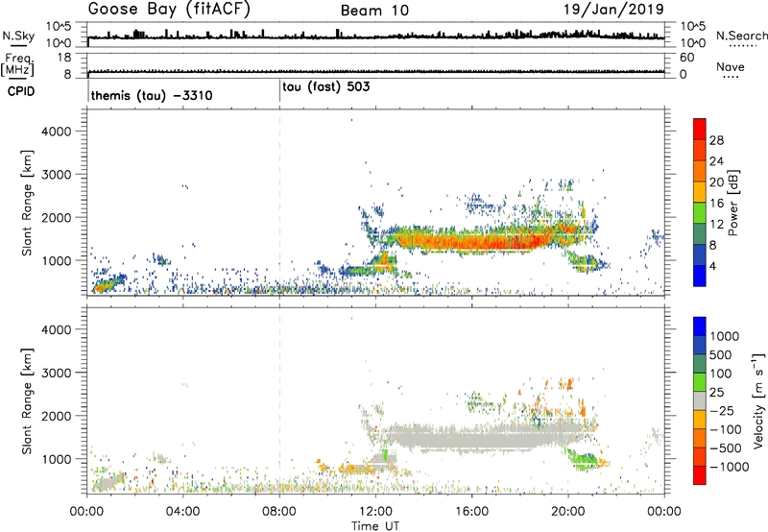Click the "Nave" legend label
Viewport: 768px width, 532px height.
tap(731, 67)
